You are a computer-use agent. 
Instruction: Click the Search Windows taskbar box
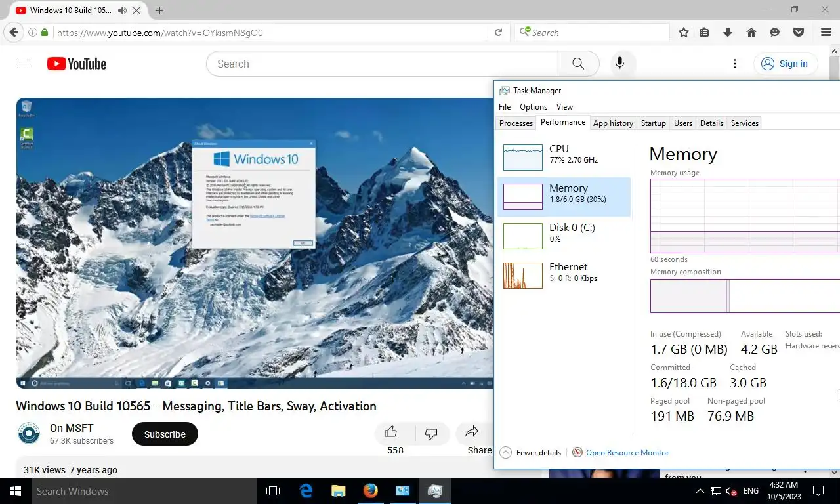(x=143, y=491)
